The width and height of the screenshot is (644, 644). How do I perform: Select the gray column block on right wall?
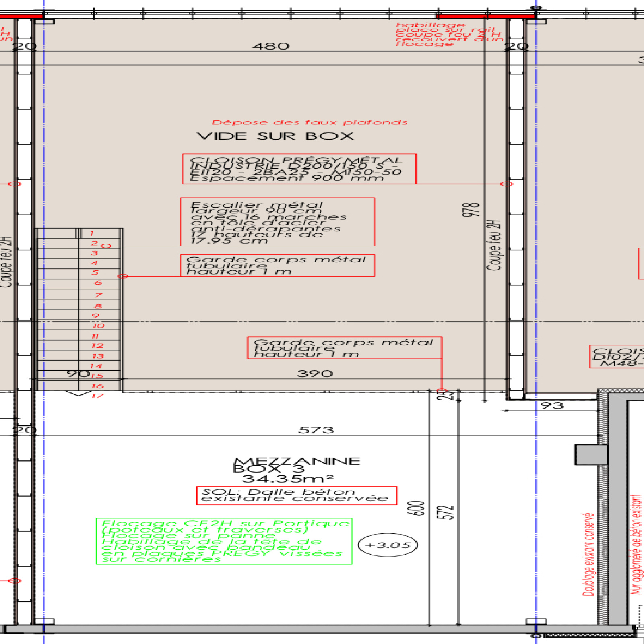click(x=590, y=455)
